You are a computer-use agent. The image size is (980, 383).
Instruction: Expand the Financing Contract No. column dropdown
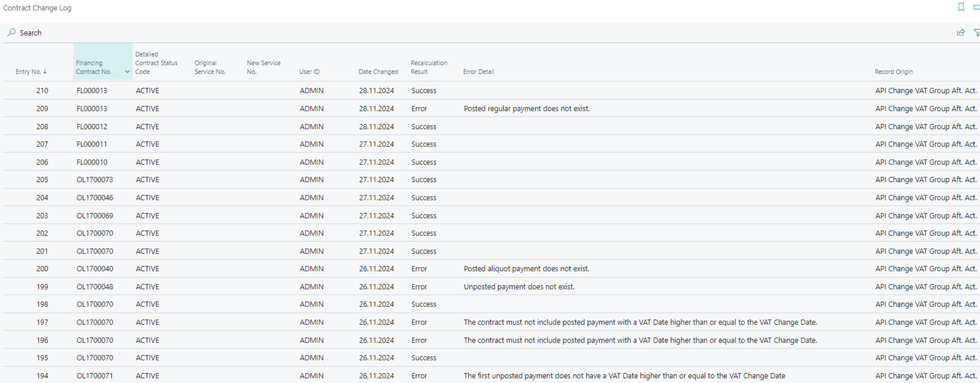(127, 71)
